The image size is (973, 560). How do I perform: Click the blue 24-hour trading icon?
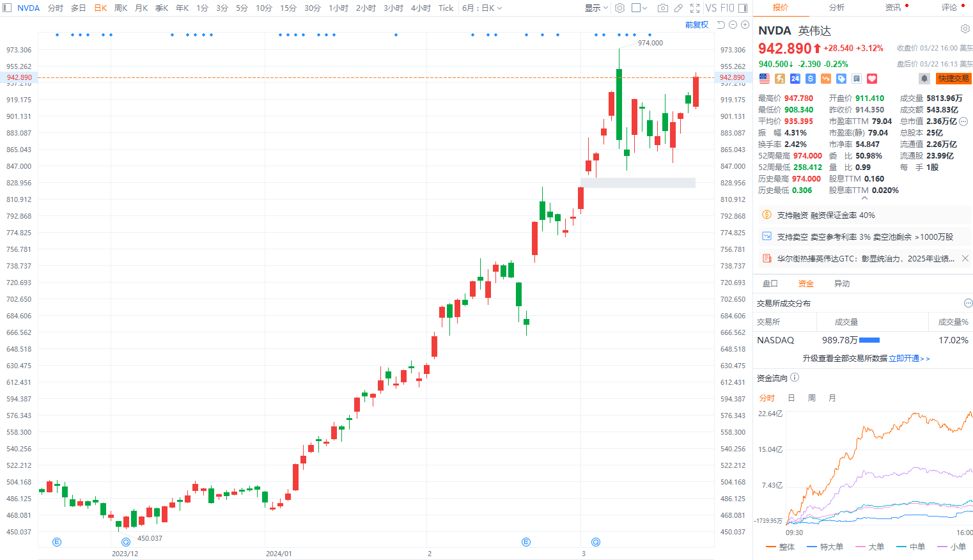pos(795,79)
